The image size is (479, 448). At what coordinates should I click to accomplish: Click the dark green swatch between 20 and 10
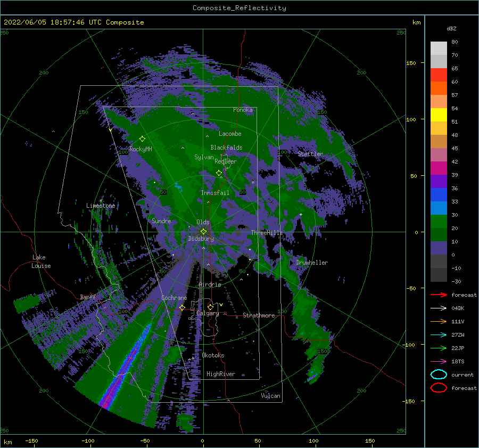click(x=439, y=235)
